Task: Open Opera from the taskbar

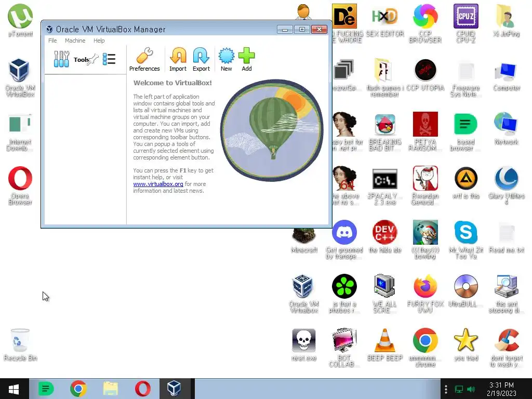Action: point(143,389)
